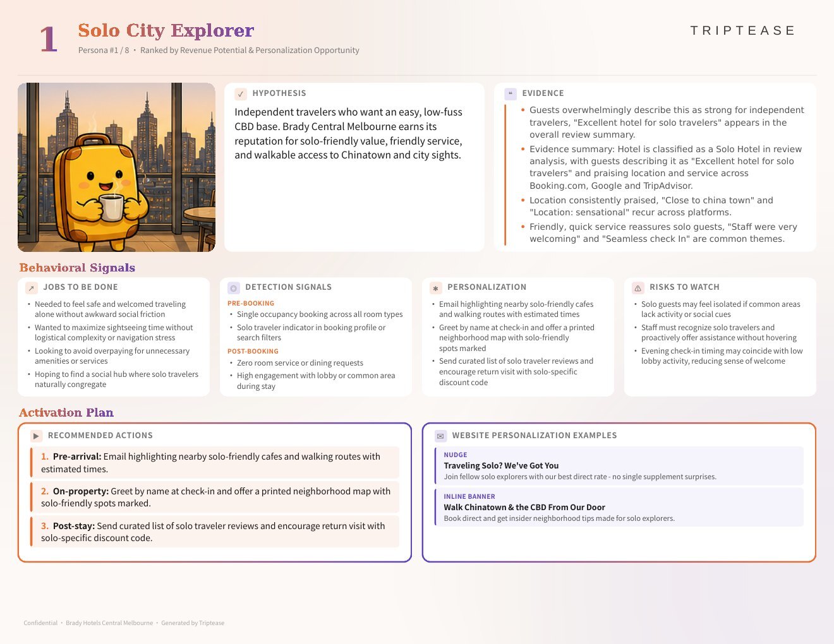Screen dimensions: 834x644
Task: Click the "Solo City Explorer" title
Action: pyautogui.click(x=166, y=30)
